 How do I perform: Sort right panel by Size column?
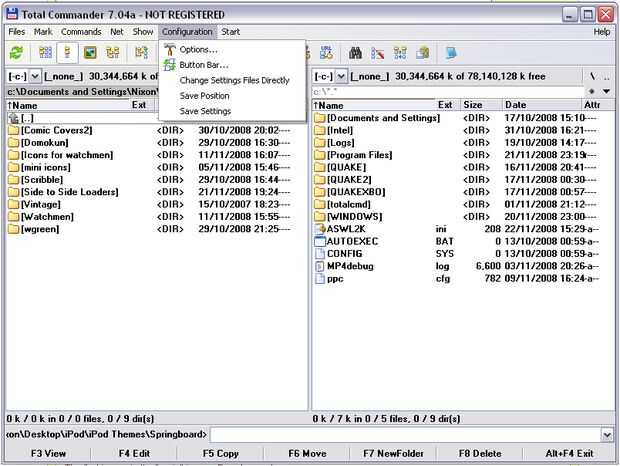[x=481, y=105]
